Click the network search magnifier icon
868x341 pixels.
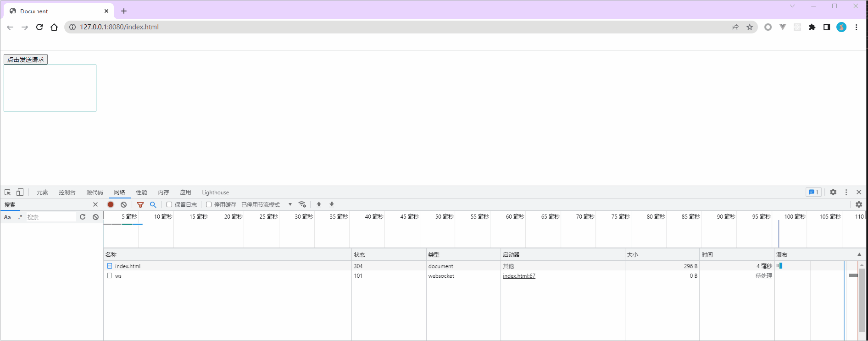(x=153, y=204)
